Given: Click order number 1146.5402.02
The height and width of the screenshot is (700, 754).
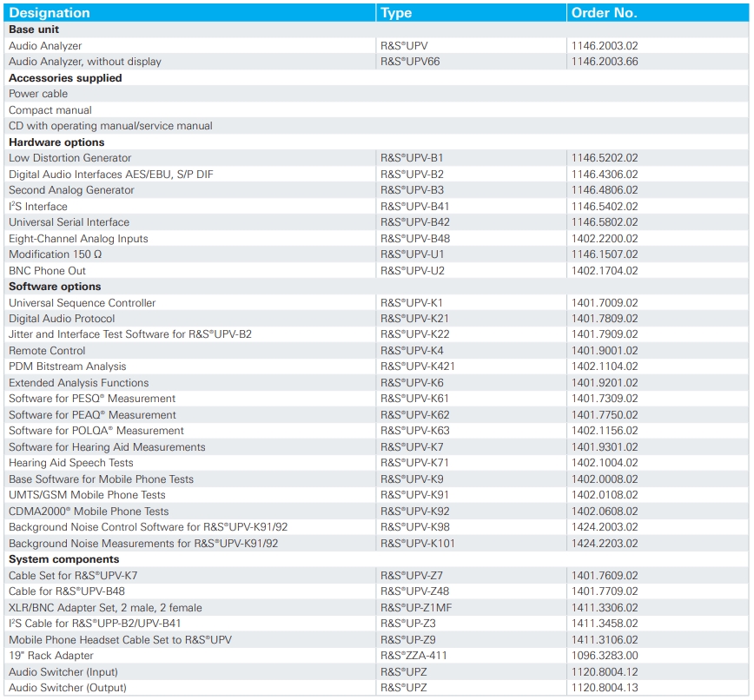Looking at the screenshot, I should (x=605, y=206).
